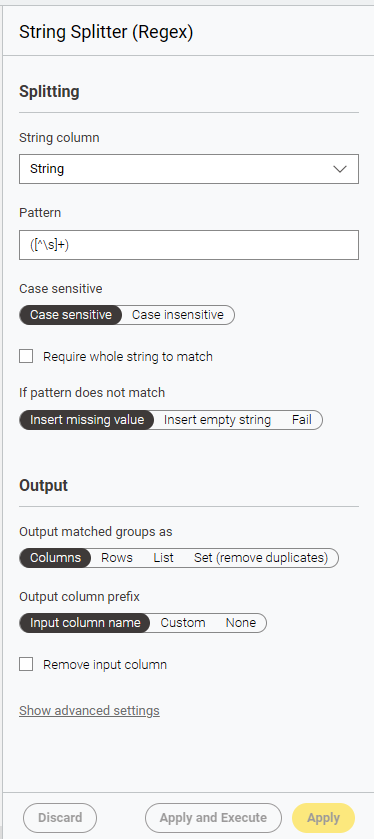The image size is (374, 839).
Task: Enable Require whole string to match
Action: (26, 356)
